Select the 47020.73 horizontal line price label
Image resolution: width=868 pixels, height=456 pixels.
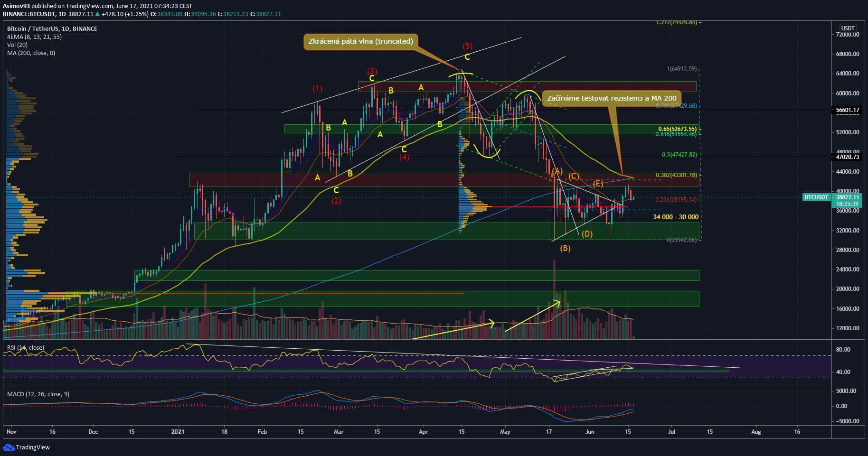(847, 157)
